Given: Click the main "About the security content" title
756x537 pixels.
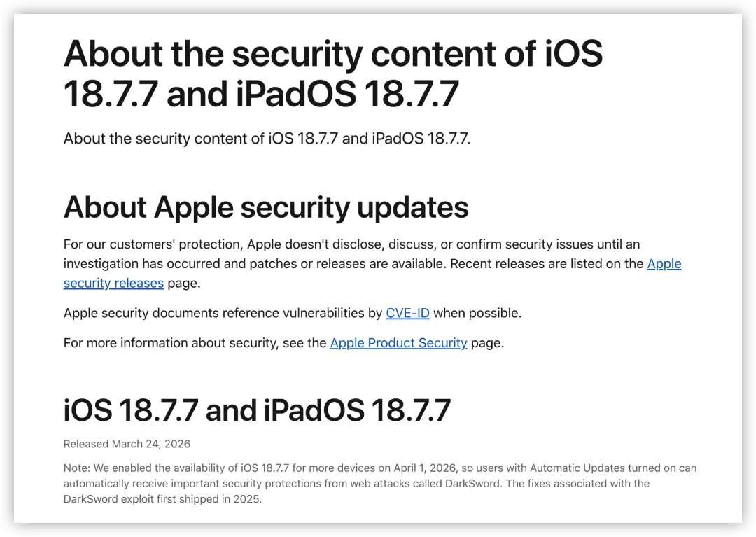Looking at the screenshot, I should (333, 73).
